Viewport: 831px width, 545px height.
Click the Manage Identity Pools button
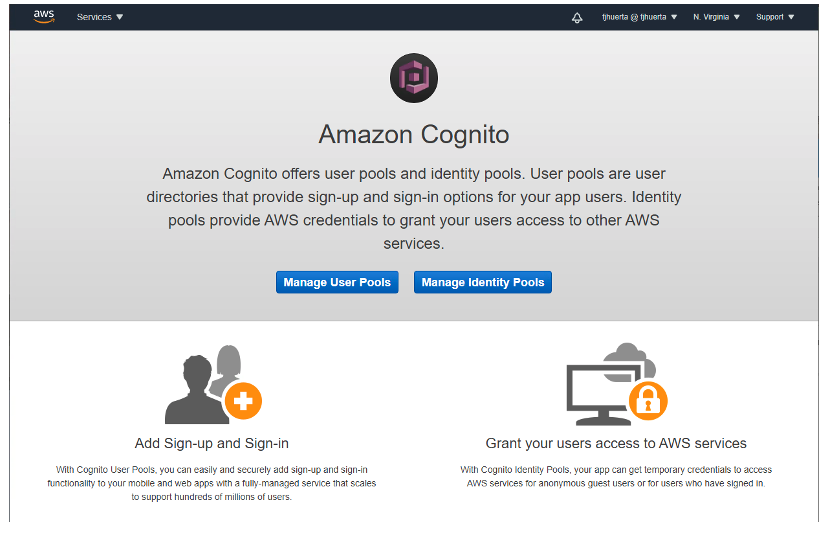point(483,282)
